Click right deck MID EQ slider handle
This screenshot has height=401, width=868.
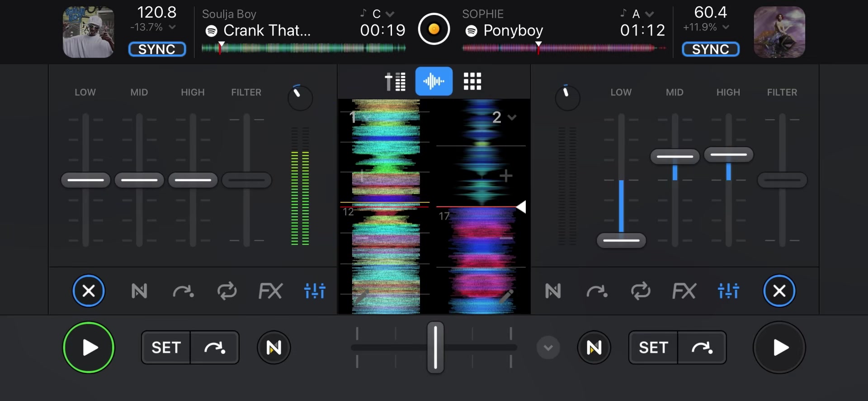click(675, 157)
